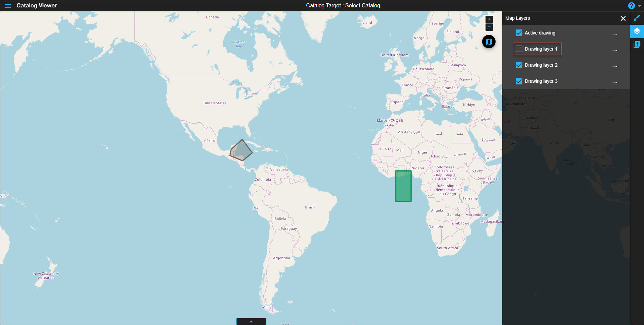
Task: Toggle the Drawing layer 3 checkbox
Action: (519, 81)
